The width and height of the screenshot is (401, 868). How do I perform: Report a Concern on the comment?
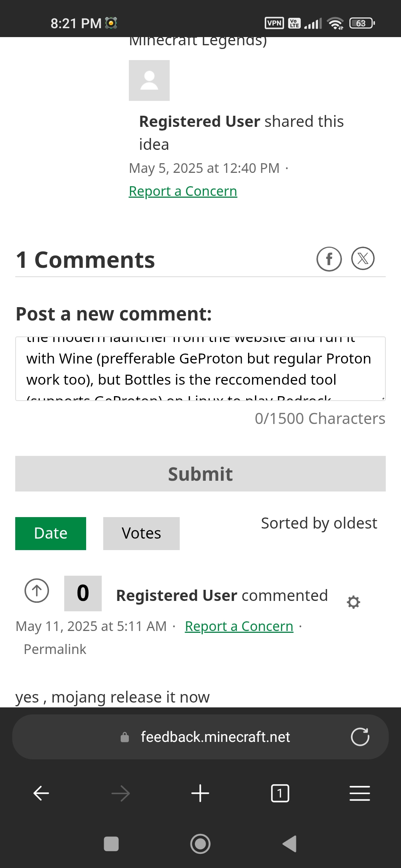239,627
